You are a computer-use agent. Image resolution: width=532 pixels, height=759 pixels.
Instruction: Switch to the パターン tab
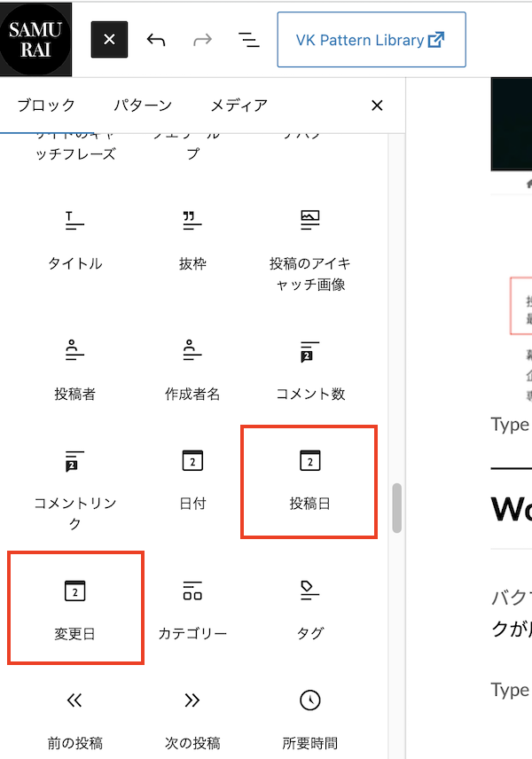tap(143, 105)
